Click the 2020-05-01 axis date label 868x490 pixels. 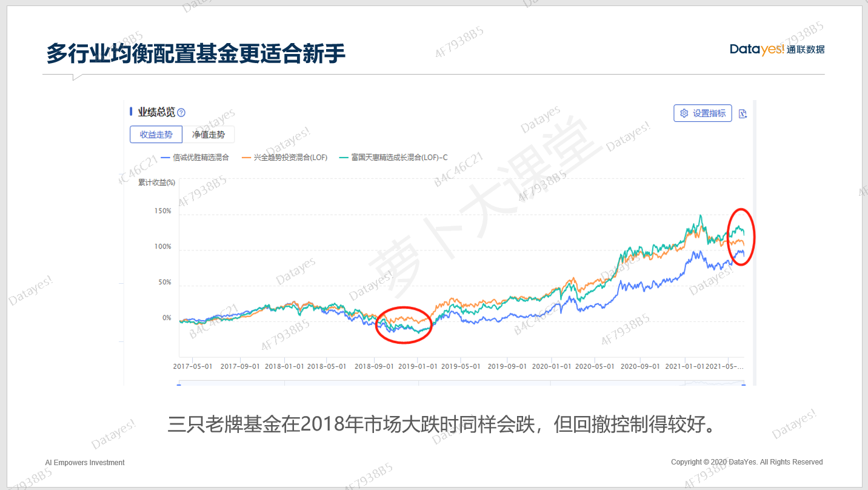point(595,366)
